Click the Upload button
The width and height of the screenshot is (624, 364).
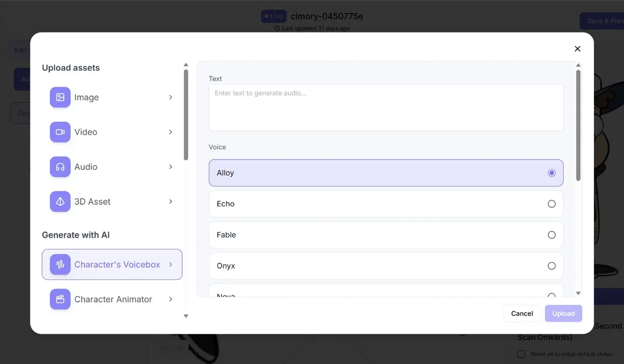pos(563,314)
